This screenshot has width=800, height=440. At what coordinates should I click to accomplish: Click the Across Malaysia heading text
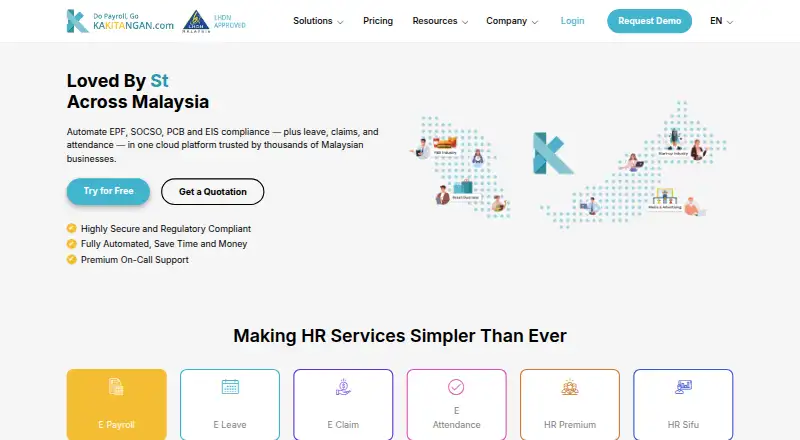pyautogui.click(x=138, y=102)
